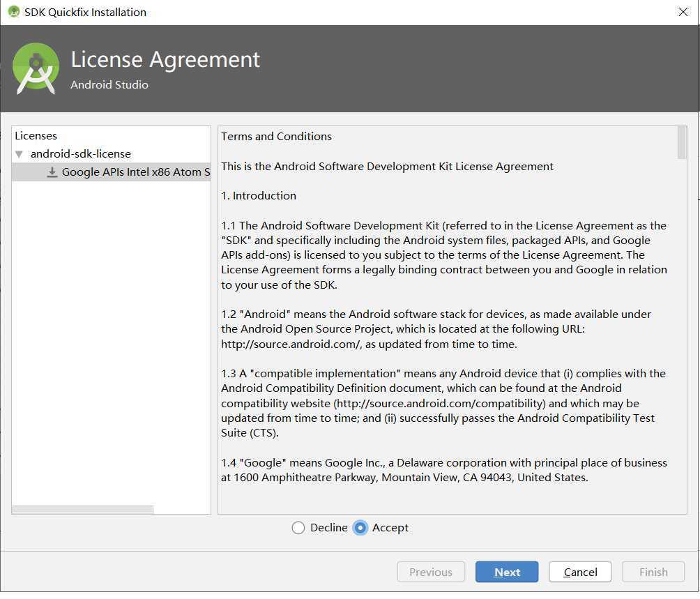The image size is (700, 599).
Task: Click the 'Licenses' heading text
Action: click(36, 136)
